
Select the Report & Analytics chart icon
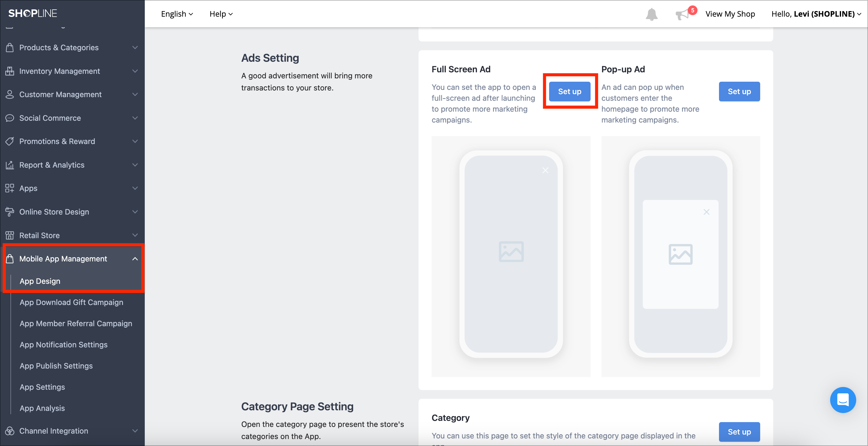tap(10, 165)
